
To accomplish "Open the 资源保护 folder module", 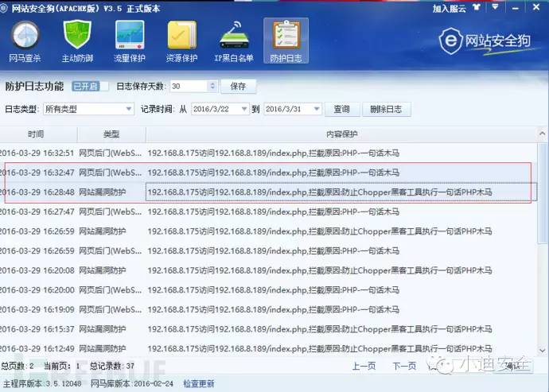I will (181, 42).
